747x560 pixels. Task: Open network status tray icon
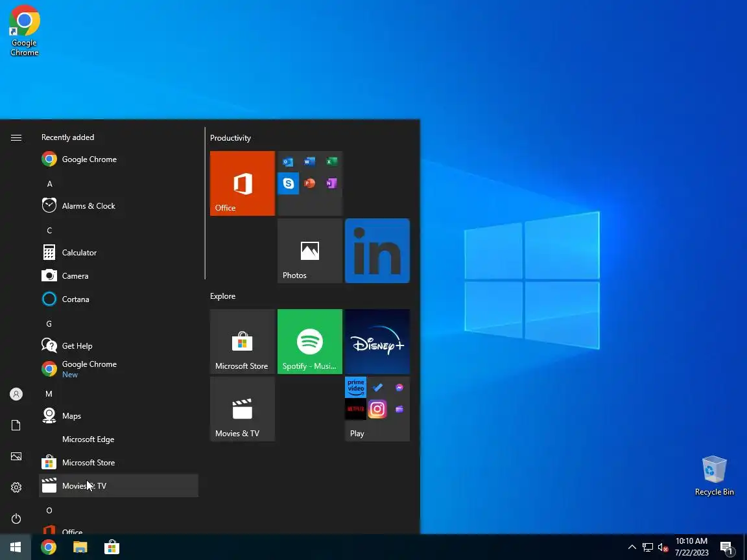pyautogui.click(x=647, y=547)
